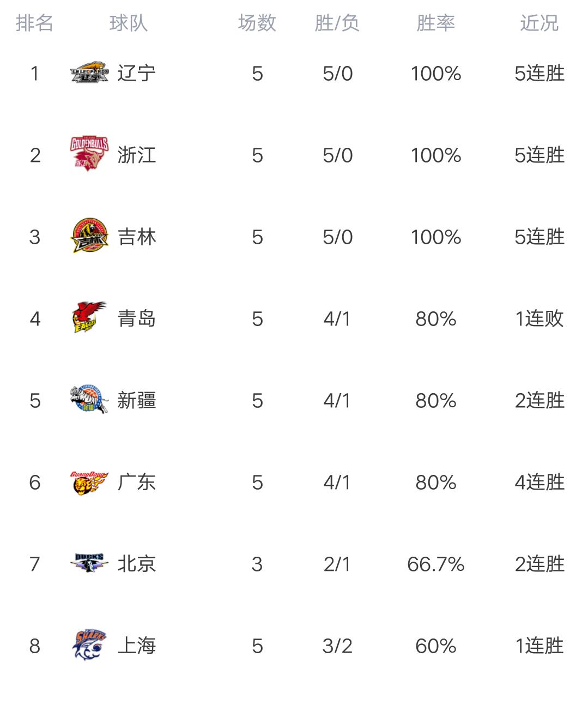
Task: Open the Jilin tiger team logo
Action: tap(89, 237)
